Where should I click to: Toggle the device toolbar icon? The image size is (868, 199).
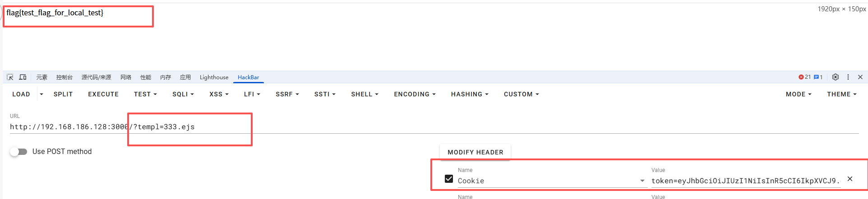pyautogui.click(x=23, y=77)
